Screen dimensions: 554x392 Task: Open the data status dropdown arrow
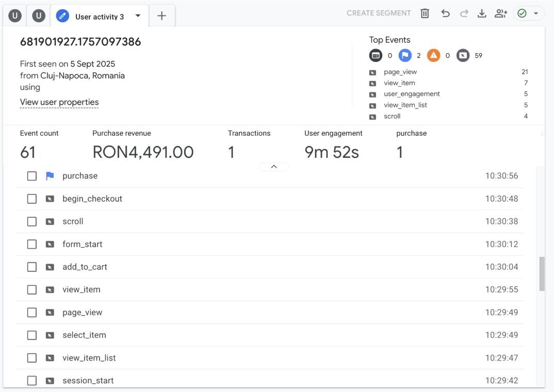[536, 13]
